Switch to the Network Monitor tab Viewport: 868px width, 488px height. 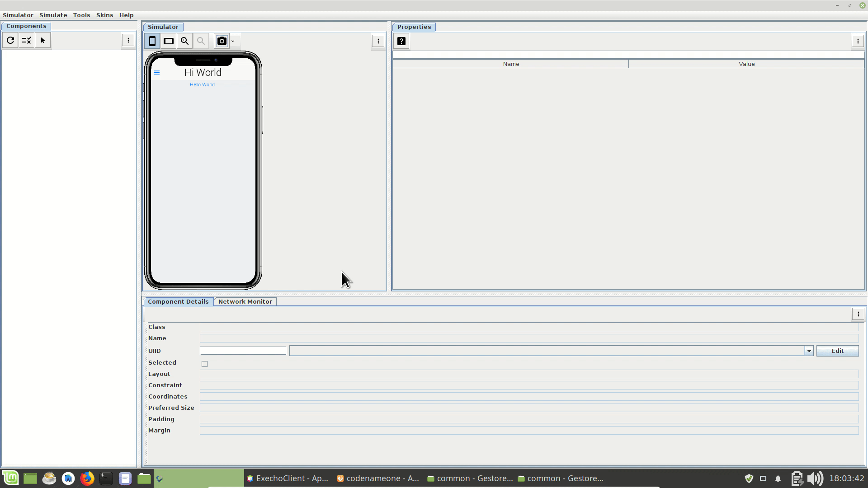tap(245, 301)
